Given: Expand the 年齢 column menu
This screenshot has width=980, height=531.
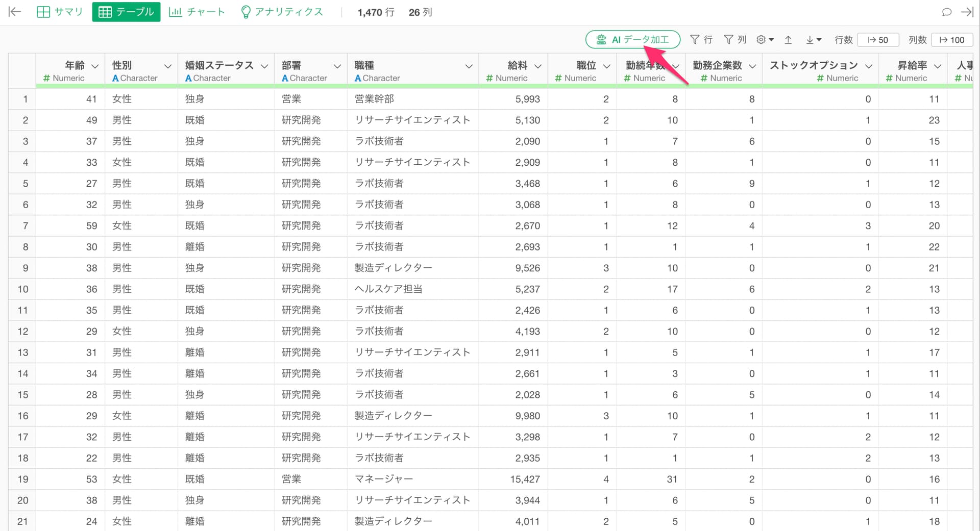Looking at the screenshot, I should tap(95, 66).
